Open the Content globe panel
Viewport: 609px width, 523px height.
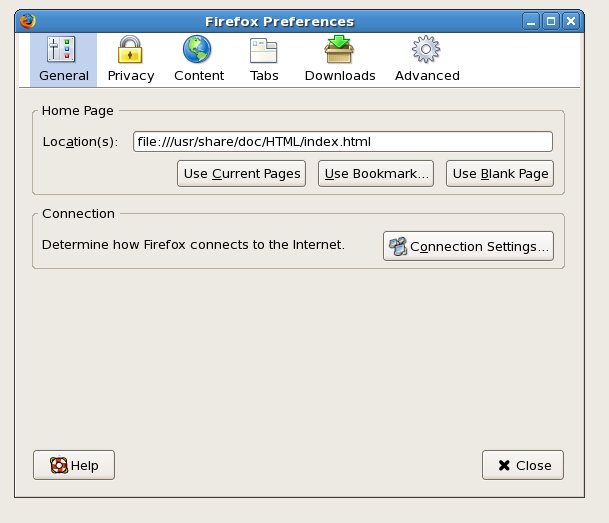(x=199, y=60)
